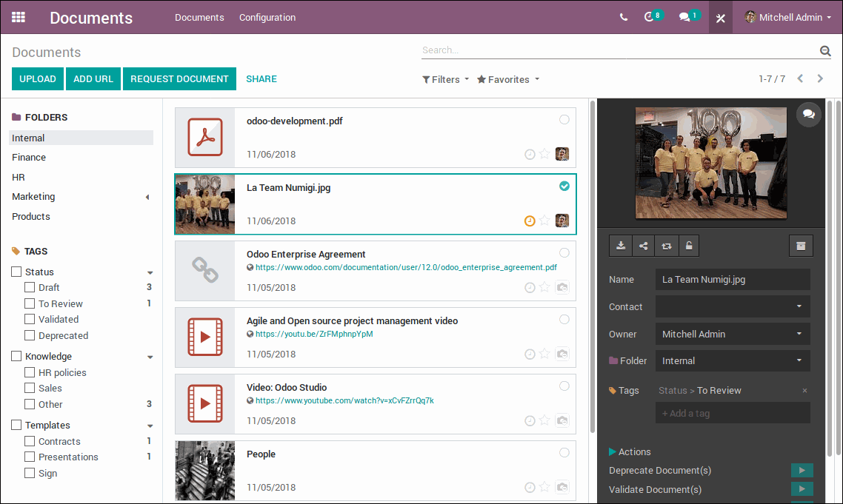Select the Finance folder
Image resolution: width=843 pixels, height=504 pixels.
click(x=29, y=157)
